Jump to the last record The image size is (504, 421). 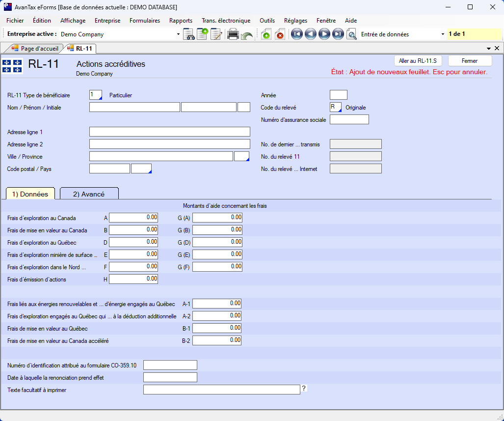[x=338, y=34]
